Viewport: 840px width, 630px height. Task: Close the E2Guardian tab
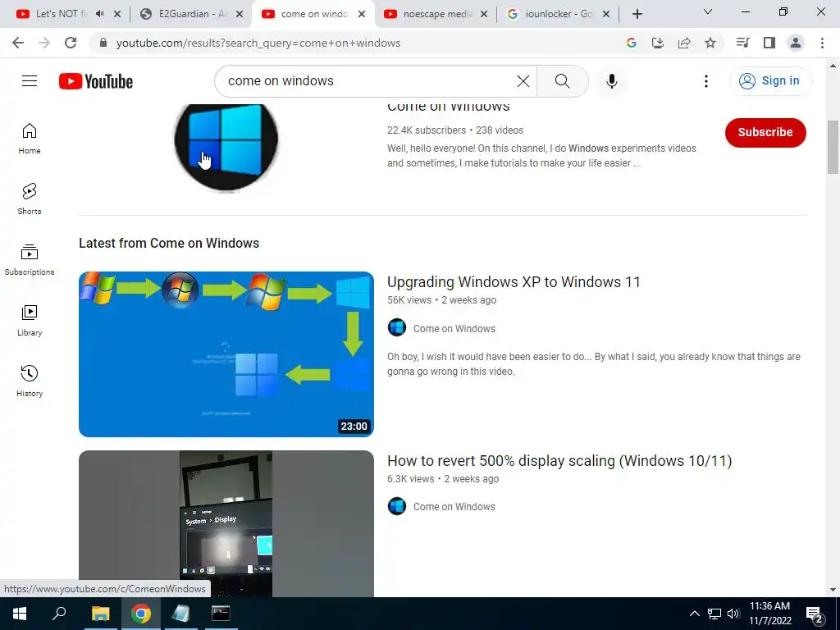pos(240,15)
